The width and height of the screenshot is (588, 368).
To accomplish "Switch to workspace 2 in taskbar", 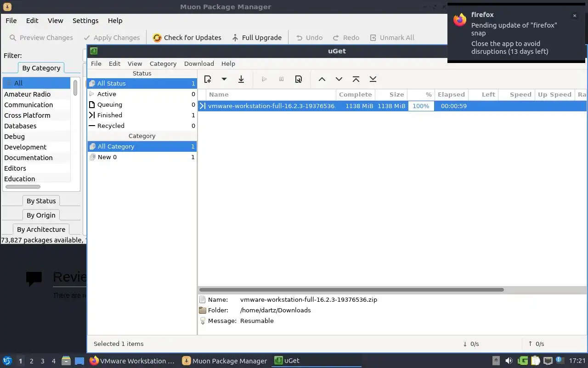I will [x=31, y=361].
